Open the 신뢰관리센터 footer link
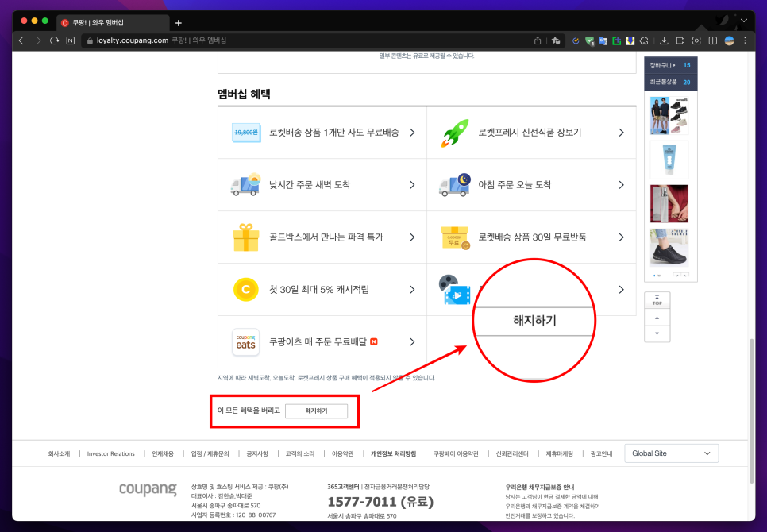This screenshot has width=767, height=532. 512,453
